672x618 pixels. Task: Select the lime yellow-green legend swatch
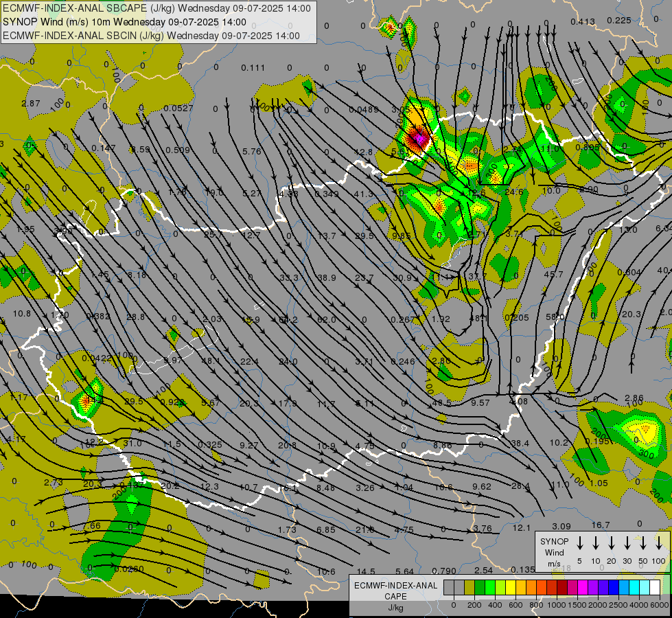pyautogui.click(x=500, y=588)
